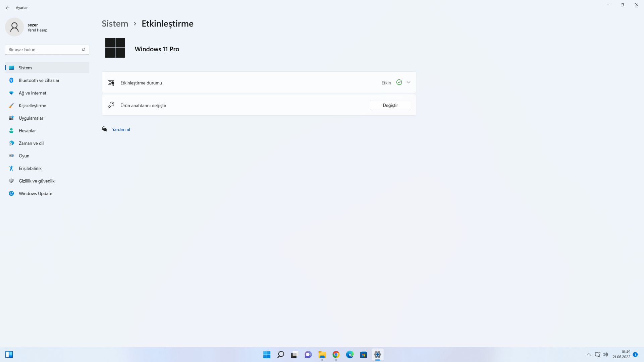Click the volume speaker tray icon
The image size is (644, 362).
pyautogui.click(x=605, y=355)
